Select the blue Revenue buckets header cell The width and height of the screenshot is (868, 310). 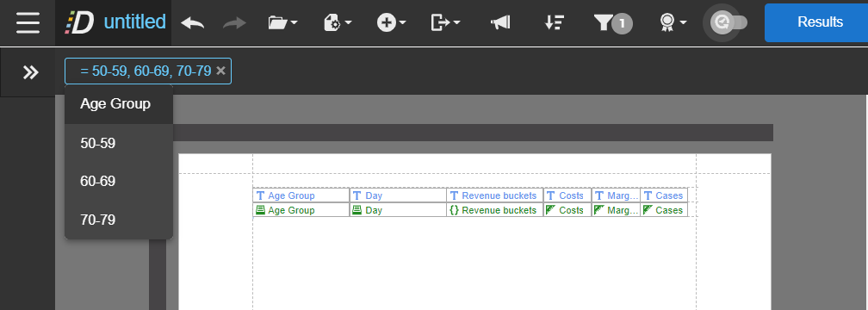[495, 195]
